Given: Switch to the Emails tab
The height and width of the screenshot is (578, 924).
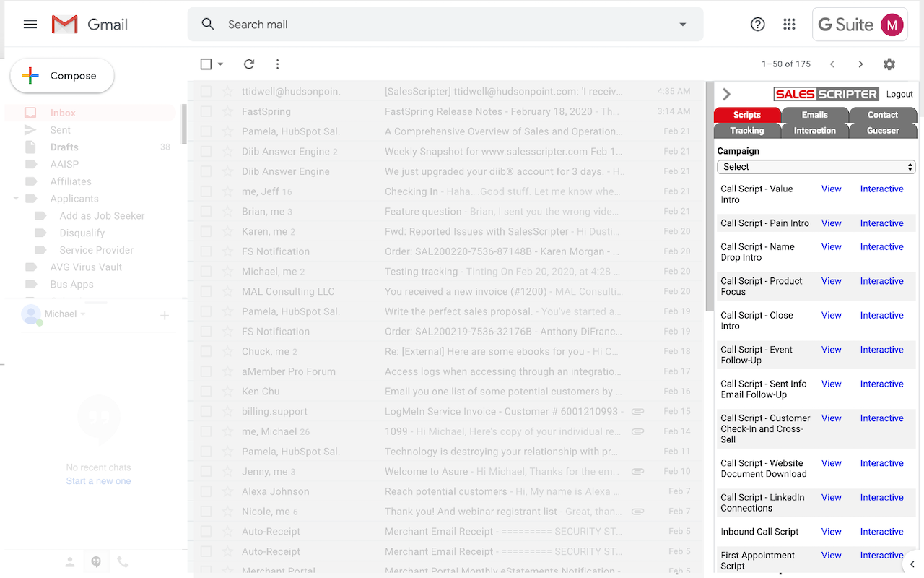Looking at the screenshot, I should pyautogui.click(x=815, y=115).
